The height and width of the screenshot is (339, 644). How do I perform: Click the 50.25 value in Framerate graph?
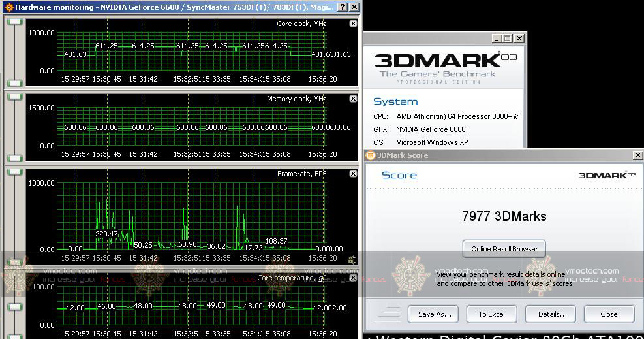pos(143,245)
